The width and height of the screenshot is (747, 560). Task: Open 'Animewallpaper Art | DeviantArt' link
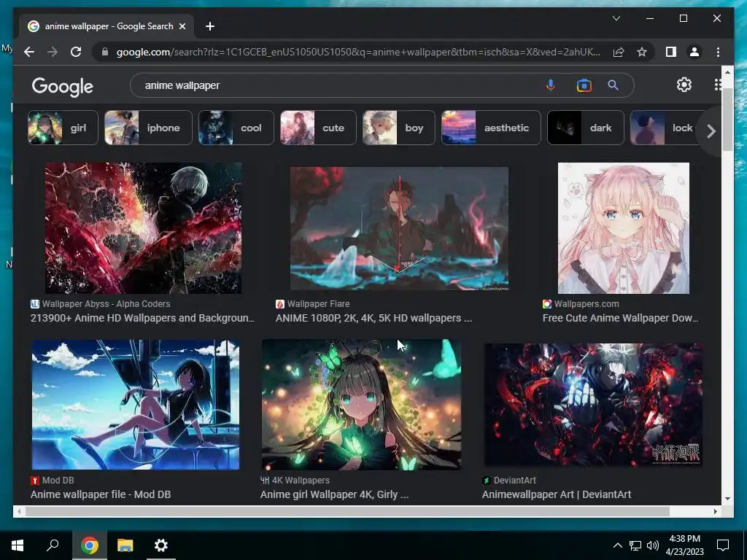pos(557,494)
